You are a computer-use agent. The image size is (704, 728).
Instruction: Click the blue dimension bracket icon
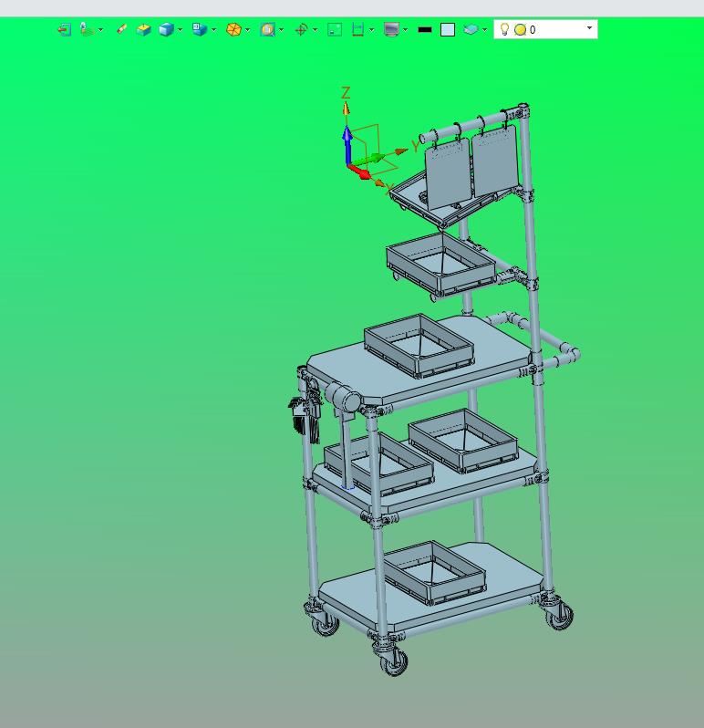click(x=357, y=30)
